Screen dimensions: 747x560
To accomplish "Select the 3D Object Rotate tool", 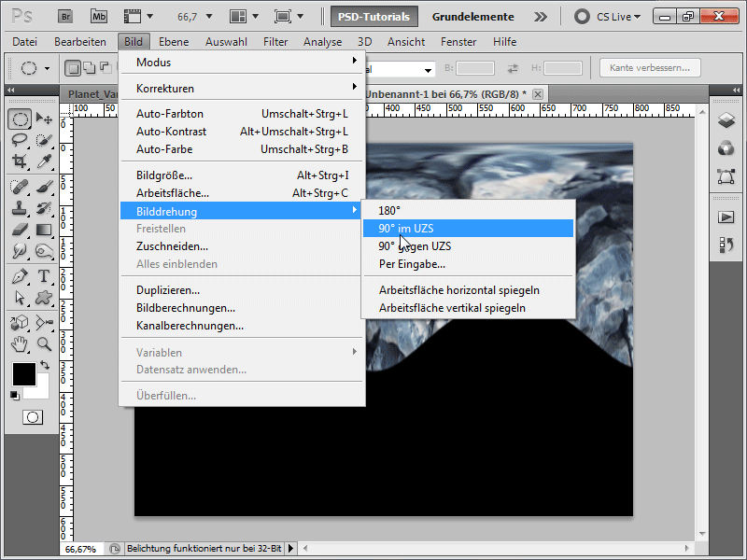I will (x=20, y=323).
